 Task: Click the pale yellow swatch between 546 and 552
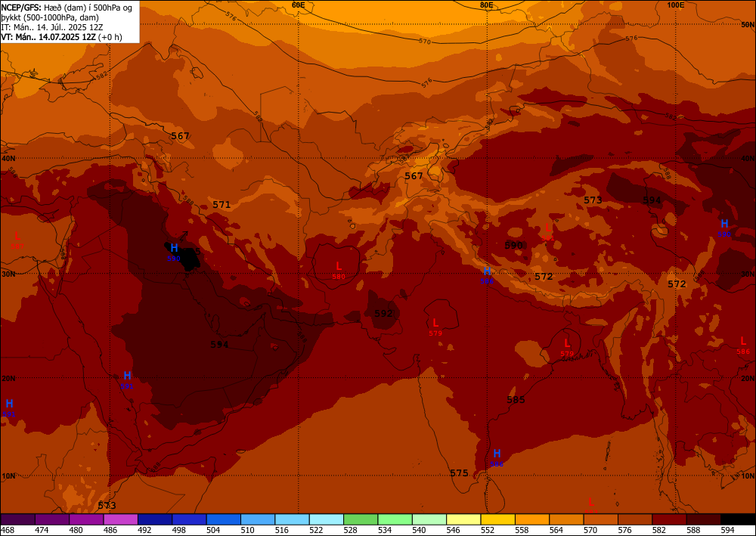463,519
